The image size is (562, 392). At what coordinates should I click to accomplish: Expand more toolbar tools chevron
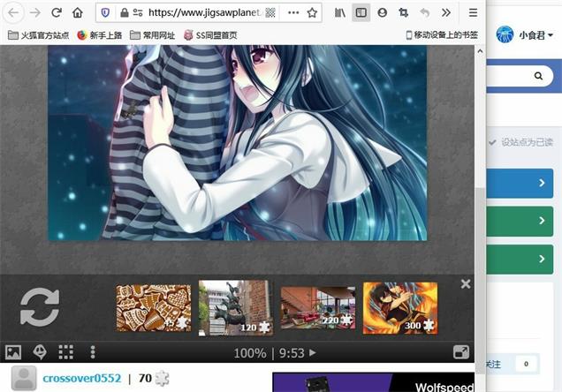pyautogui.click(x=446, y=13)
